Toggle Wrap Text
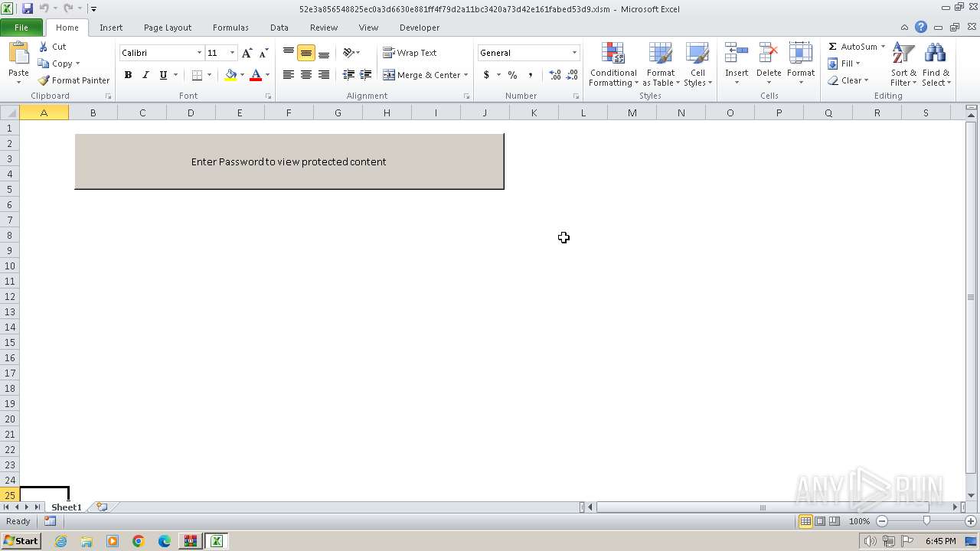Image resolution: width=980 pixels, height=551 pixels. point(410,53)
